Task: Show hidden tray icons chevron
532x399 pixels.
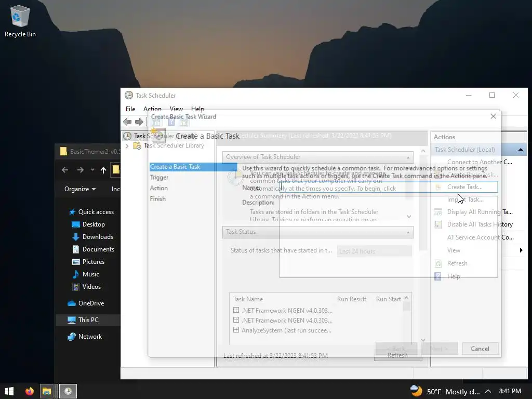Action: click(x=488, y=391)
